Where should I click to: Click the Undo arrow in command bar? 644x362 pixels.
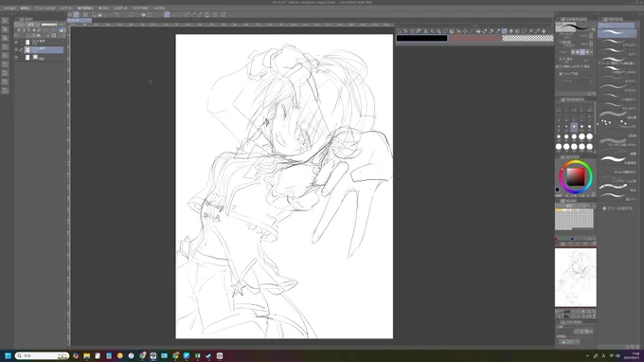tap(117, 14)
